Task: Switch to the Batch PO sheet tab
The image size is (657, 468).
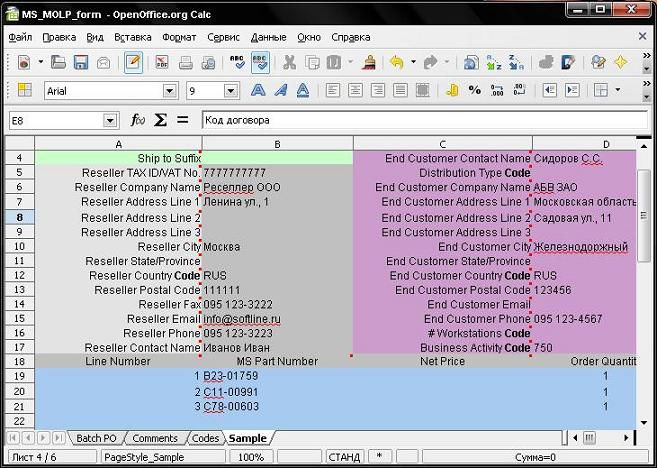Action: tap(96, 438)
